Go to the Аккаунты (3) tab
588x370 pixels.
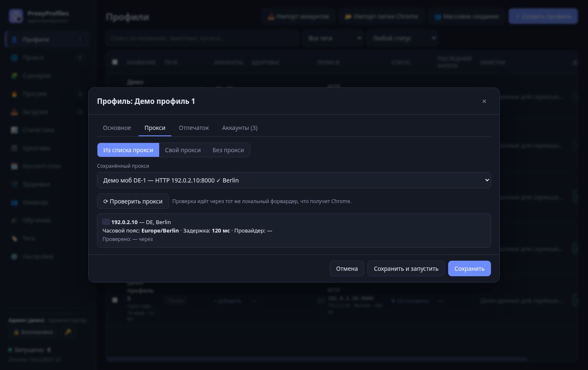pyautogui.click(x=240, y=128)
